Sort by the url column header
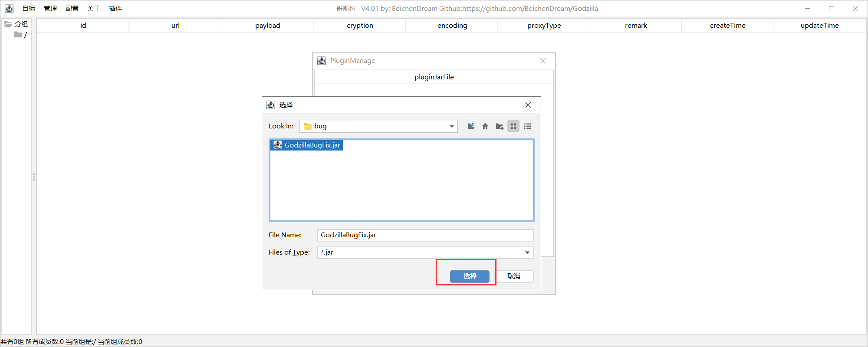The image size is (868, 347). 175,26
